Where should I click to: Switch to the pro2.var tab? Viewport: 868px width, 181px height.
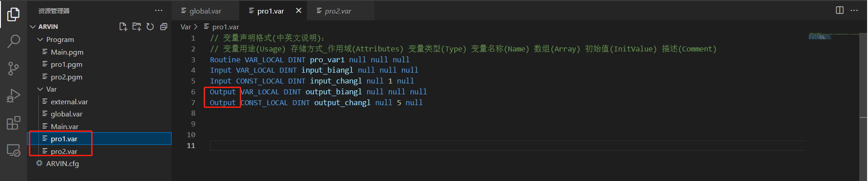coord(338,11)
